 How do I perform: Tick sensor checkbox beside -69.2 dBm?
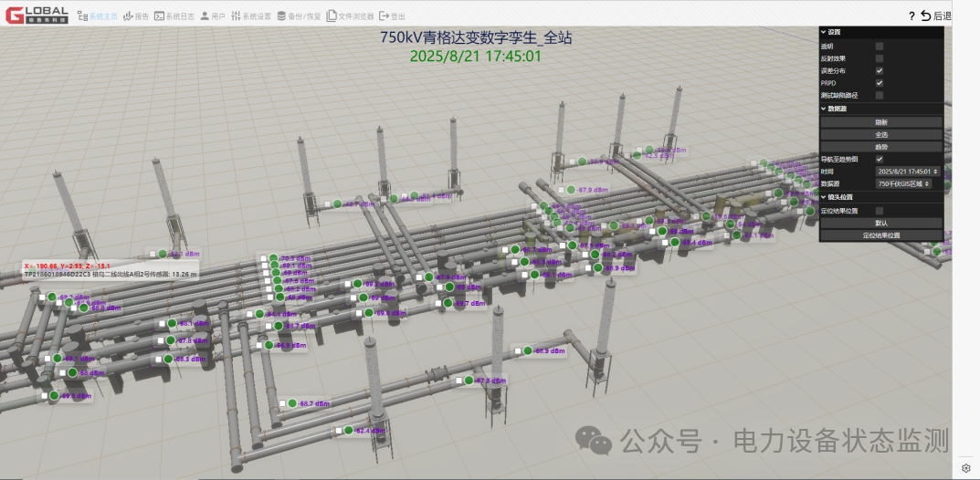pos(345,284)
